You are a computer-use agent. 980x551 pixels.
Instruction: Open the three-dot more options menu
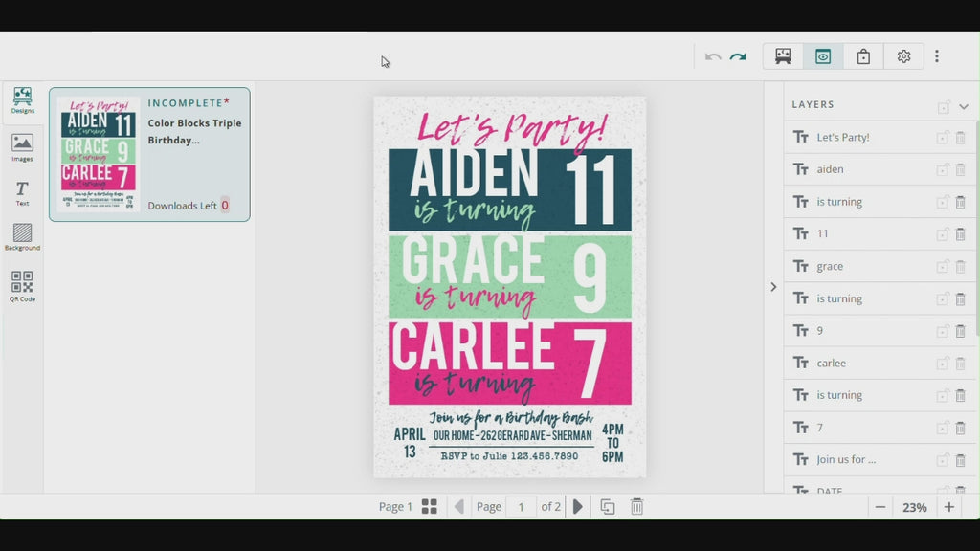936,56
